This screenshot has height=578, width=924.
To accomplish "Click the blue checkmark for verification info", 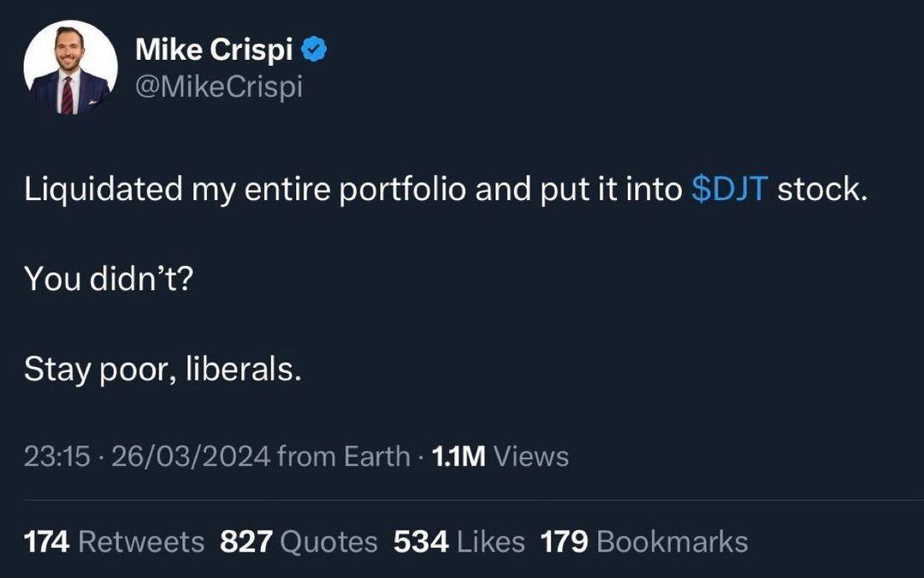I will [313, 49].
